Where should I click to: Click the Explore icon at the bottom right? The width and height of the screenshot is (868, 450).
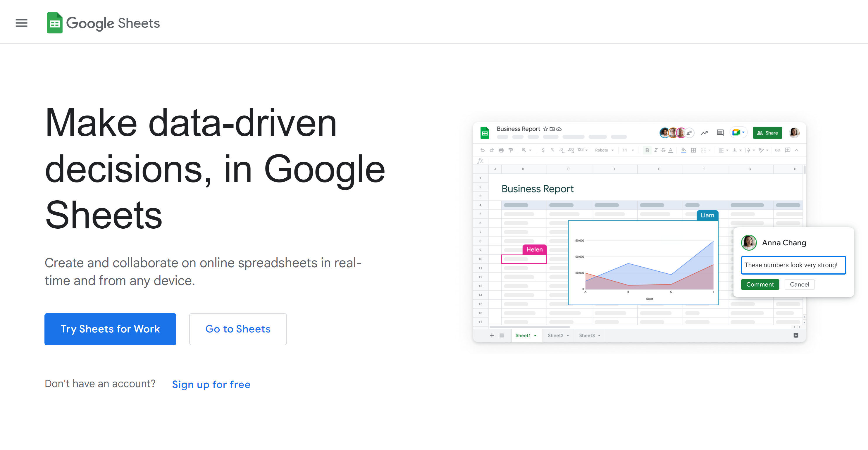[796, 335]
